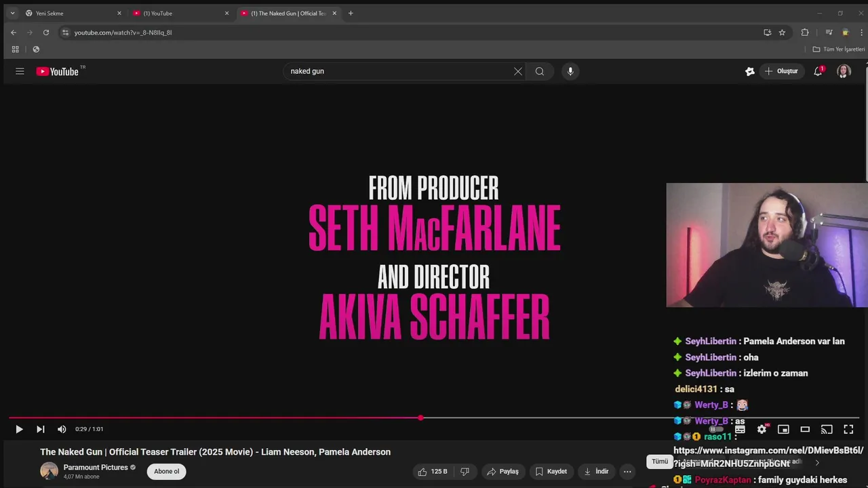Skip to the next video

coord(40,429)
